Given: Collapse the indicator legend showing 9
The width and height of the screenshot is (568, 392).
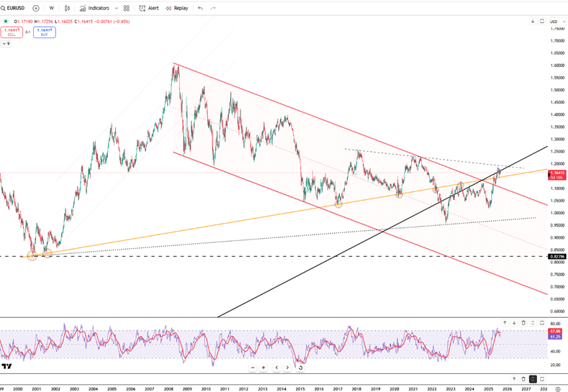Looking at the screenshot, I should pos(6,44).
